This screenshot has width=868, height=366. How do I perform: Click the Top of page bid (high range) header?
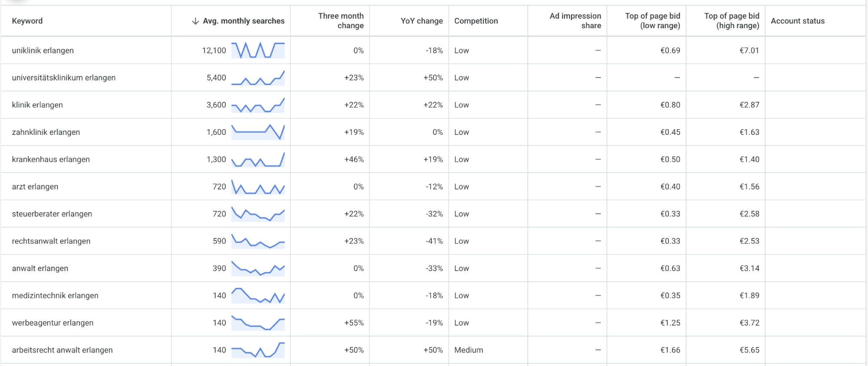732,21
